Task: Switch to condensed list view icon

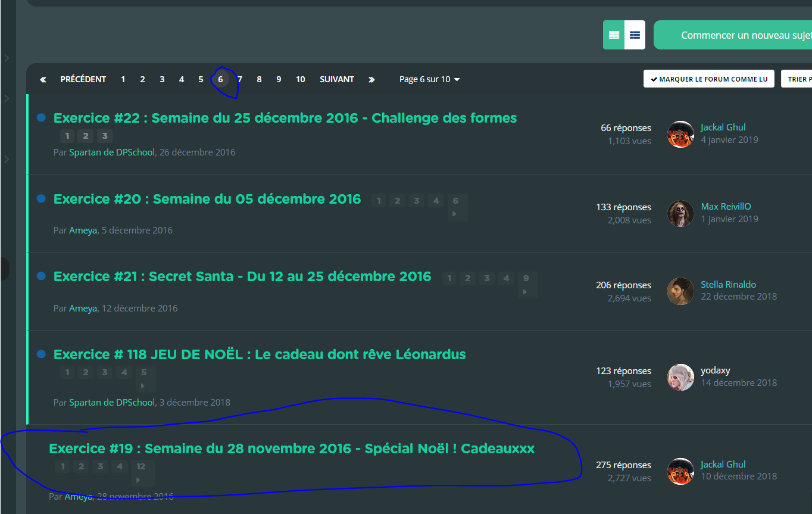Action: click(x=635, y=35)
